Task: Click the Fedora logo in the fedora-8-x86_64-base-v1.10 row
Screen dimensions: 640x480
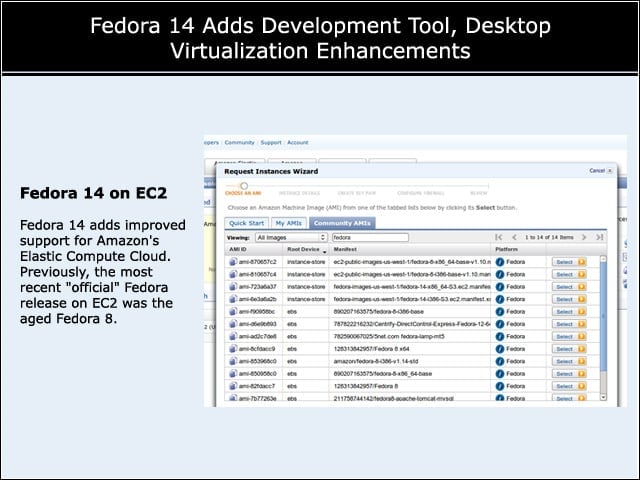Action: 500,262
